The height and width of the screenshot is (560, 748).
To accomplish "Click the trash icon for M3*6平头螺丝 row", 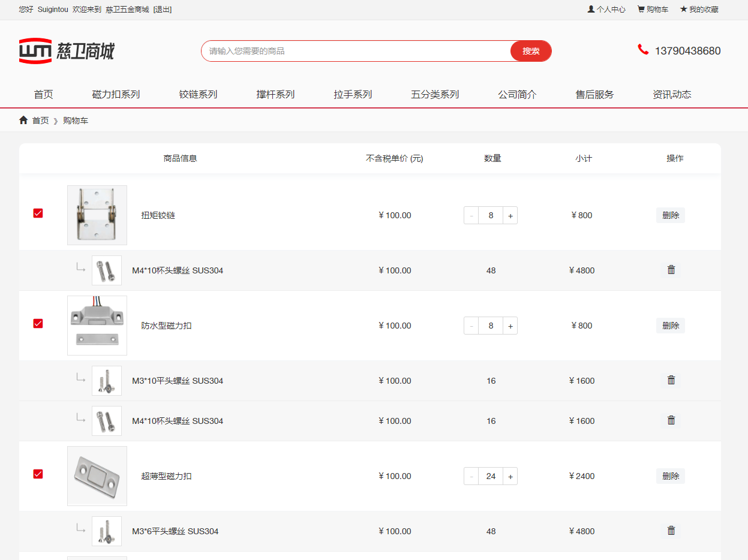I will pyautogui.click(x=671, y=531).
